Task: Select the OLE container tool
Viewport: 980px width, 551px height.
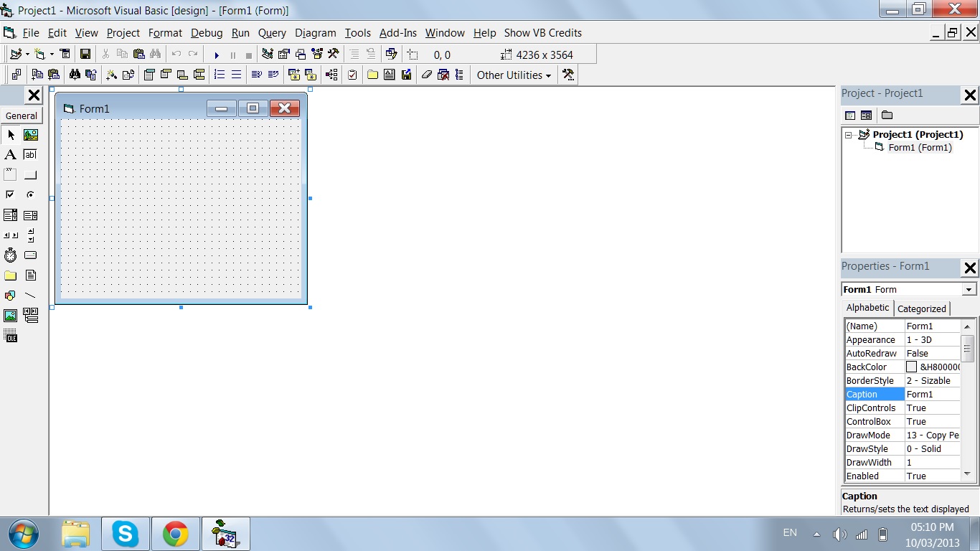Action: 10,336
